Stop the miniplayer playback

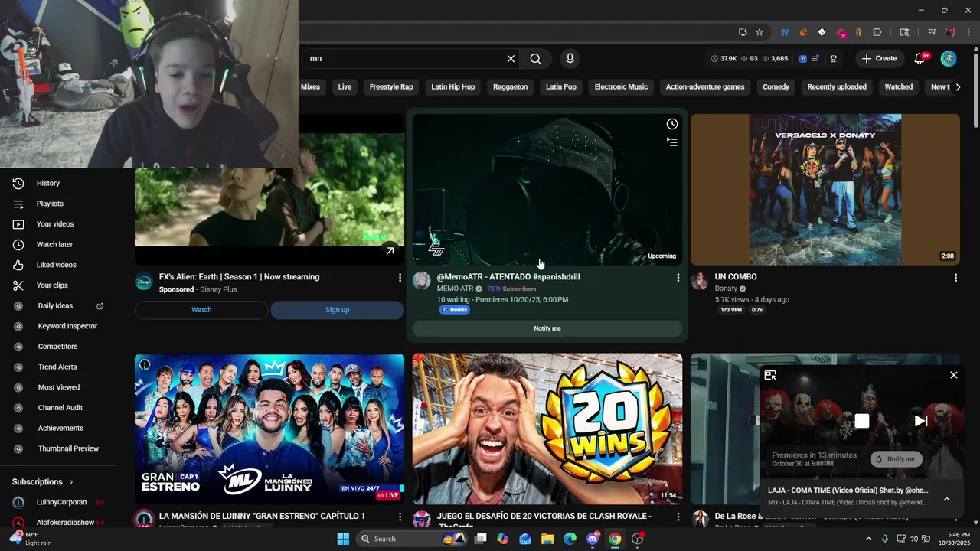[862, 421]
